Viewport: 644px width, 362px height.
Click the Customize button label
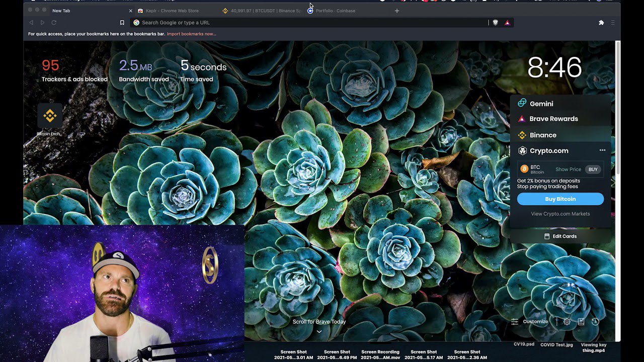coord(535,322)
